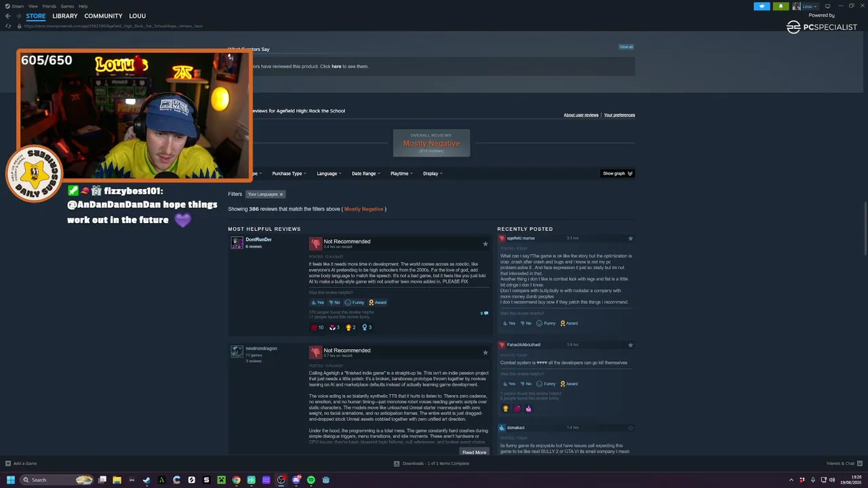868x488 pixels.
Task: Open the Windows Start menu
Action: tap(11, 480)
